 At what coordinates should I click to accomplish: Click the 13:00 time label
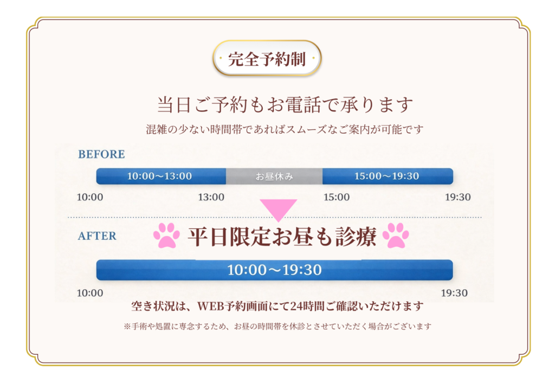(x=211, y=197)
